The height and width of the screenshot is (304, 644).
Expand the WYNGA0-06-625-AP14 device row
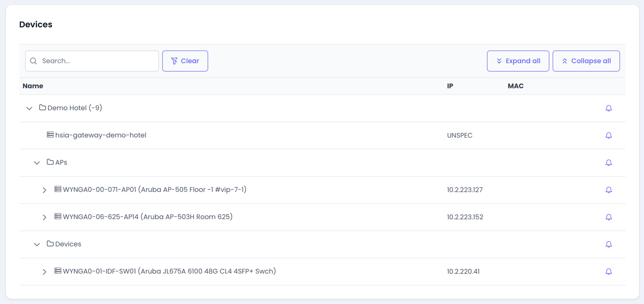(44, 217)
